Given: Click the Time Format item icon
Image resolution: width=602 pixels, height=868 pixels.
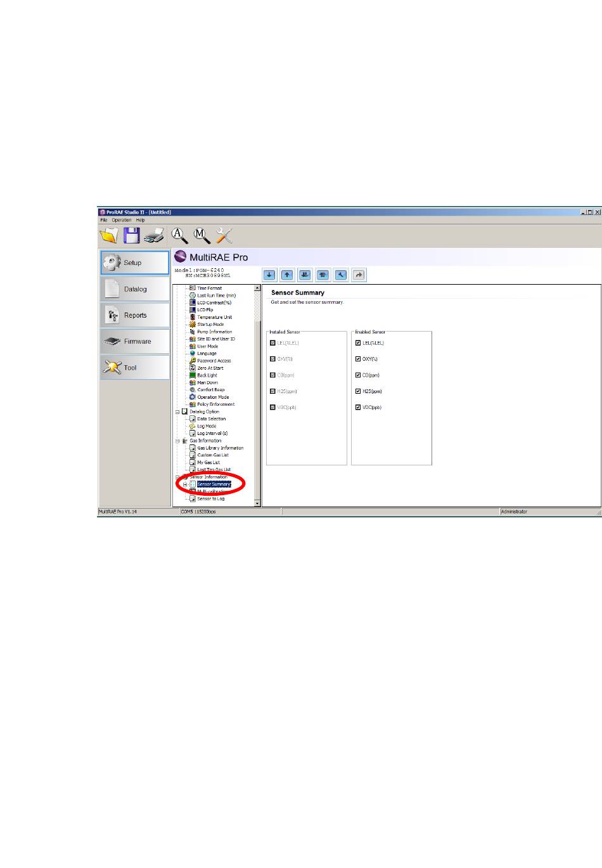Looking at the screenshot, I should pyautogui.click(x=193, y=288).
